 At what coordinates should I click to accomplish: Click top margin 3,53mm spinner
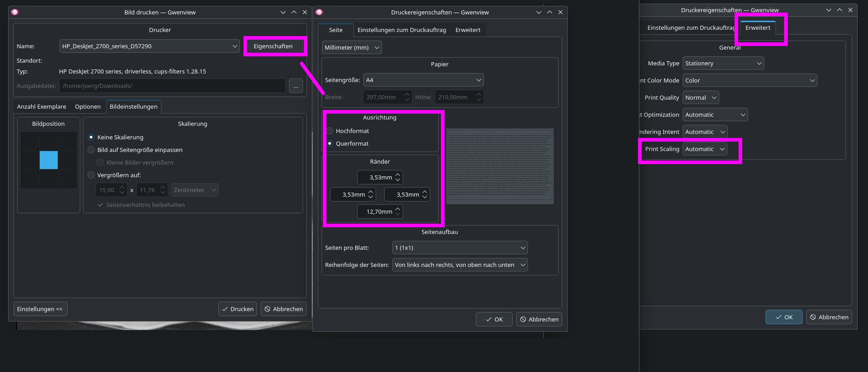(380, 177)
